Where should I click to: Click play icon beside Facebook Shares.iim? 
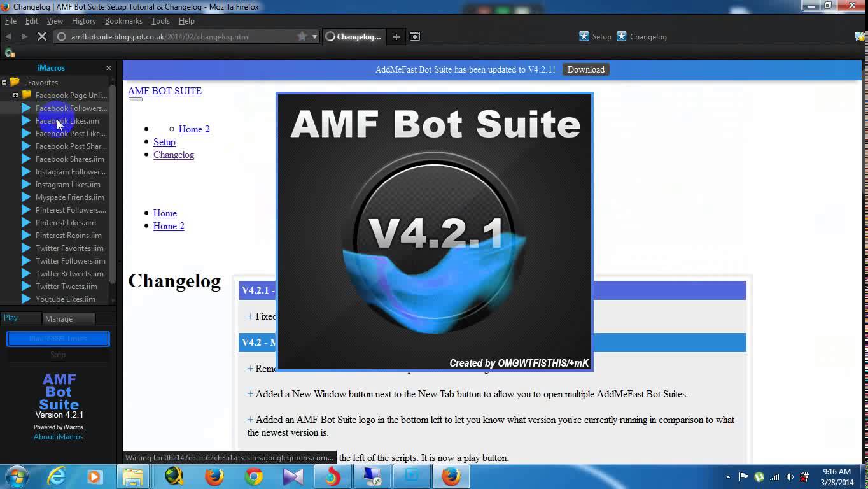click(x=26, y=159)
